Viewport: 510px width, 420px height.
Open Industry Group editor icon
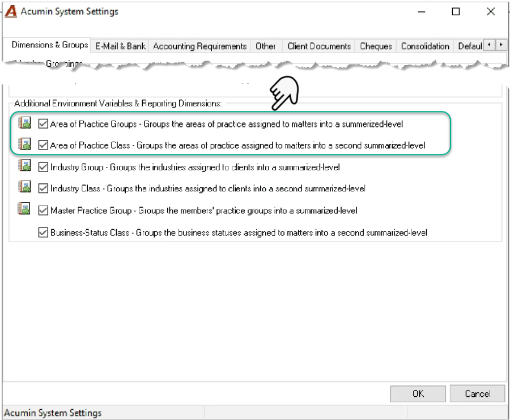(24, 165)
